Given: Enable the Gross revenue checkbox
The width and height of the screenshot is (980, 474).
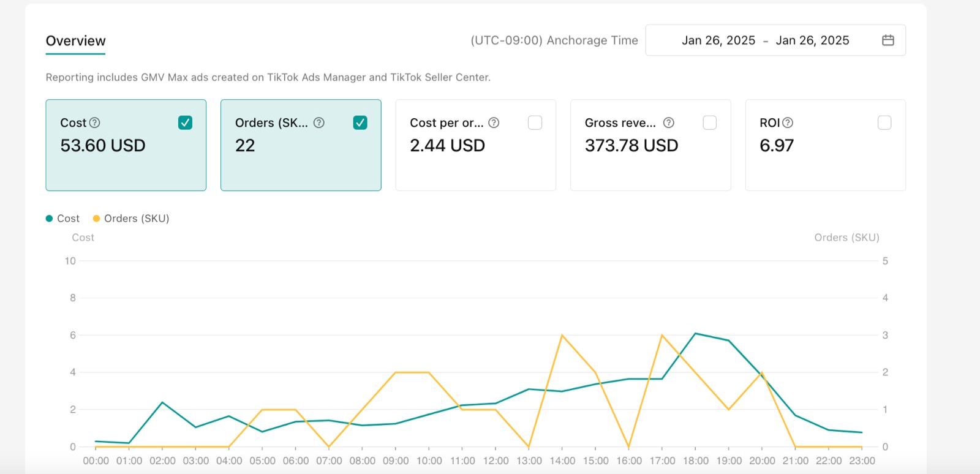Looking at the screenshot, I should click(x=709, y=122).
